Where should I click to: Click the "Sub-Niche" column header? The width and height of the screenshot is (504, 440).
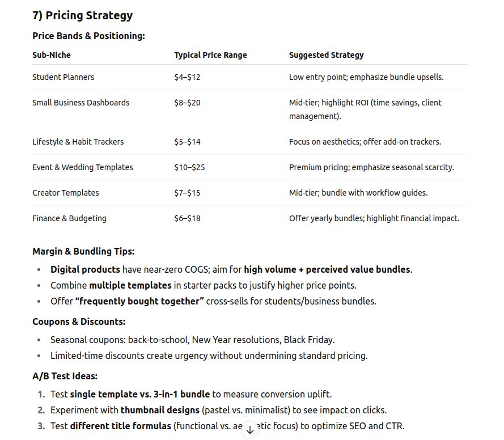(x=52, y=55)
